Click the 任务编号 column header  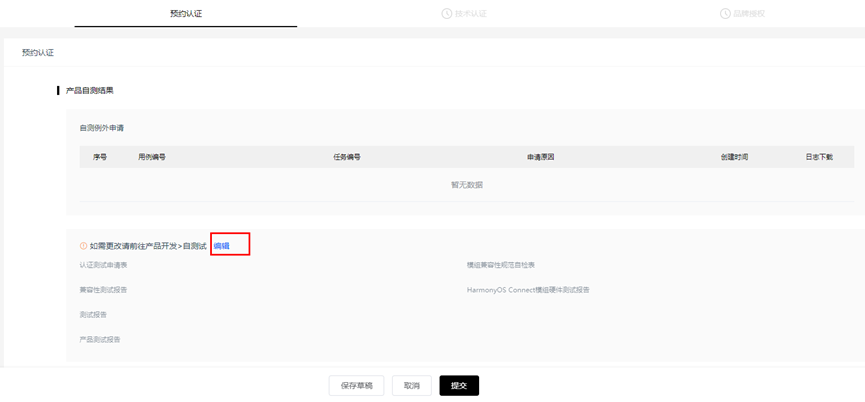pyautogui.click(x=347, y=157)
